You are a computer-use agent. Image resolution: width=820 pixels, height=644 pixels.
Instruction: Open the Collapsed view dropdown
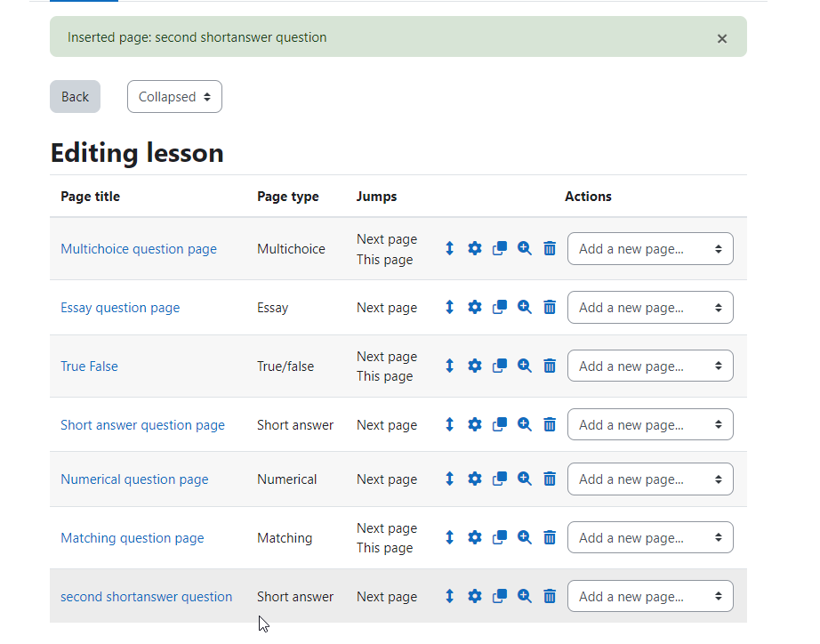(174, 97)
